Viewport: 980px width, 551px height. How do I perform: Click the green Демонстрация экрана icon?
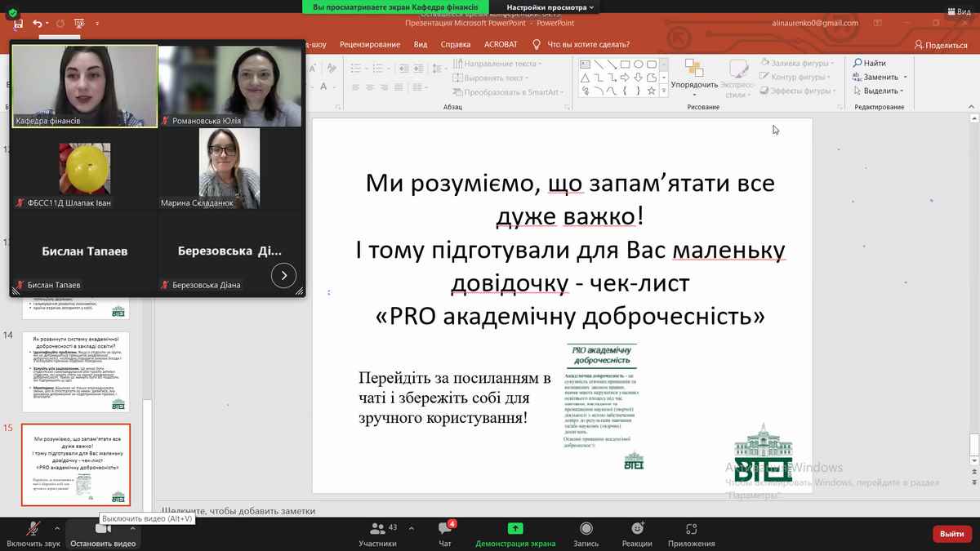(x=515, y=529)
